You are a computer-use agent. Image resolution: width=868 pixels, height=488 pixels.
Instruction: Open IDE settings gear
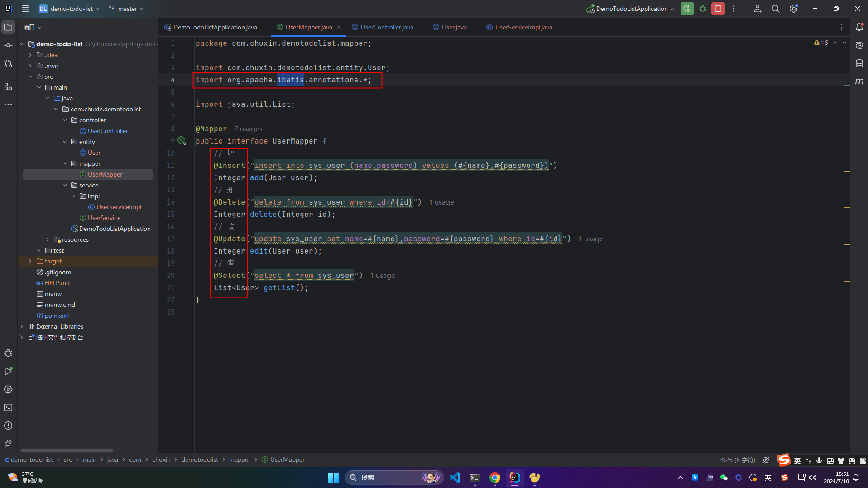[x=794, y=9]
